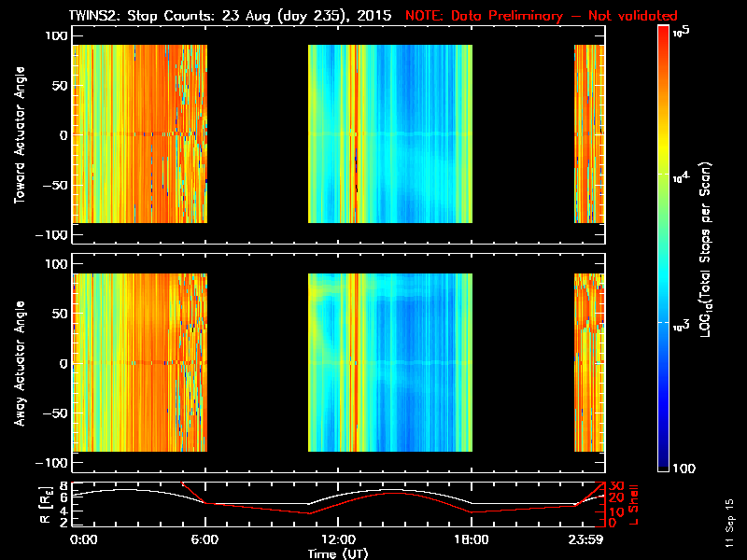Click the red preliminary data note
Screen dimensions: 747x560
pyautogui.click(x=542, y=16)
